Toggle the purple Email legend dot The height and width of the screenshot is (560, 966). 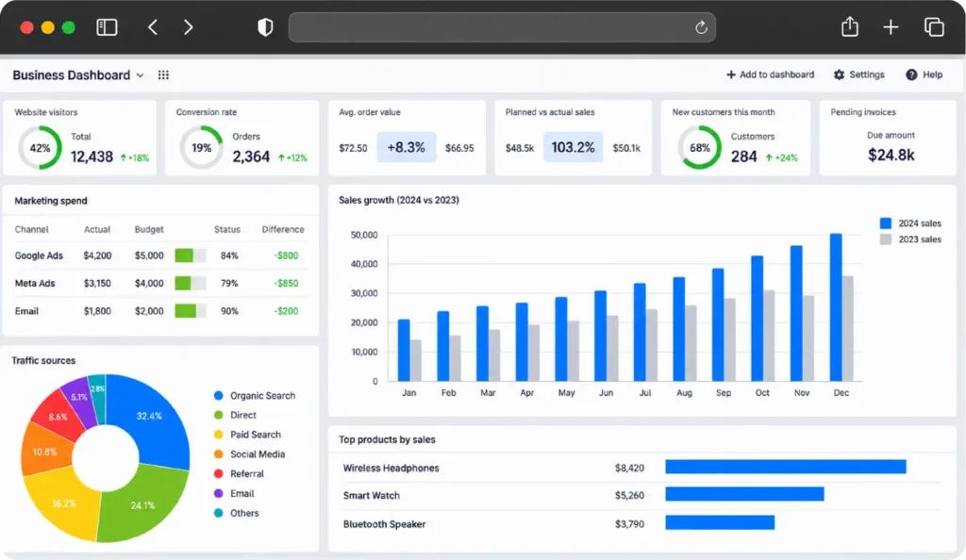[x=218, y=494]
